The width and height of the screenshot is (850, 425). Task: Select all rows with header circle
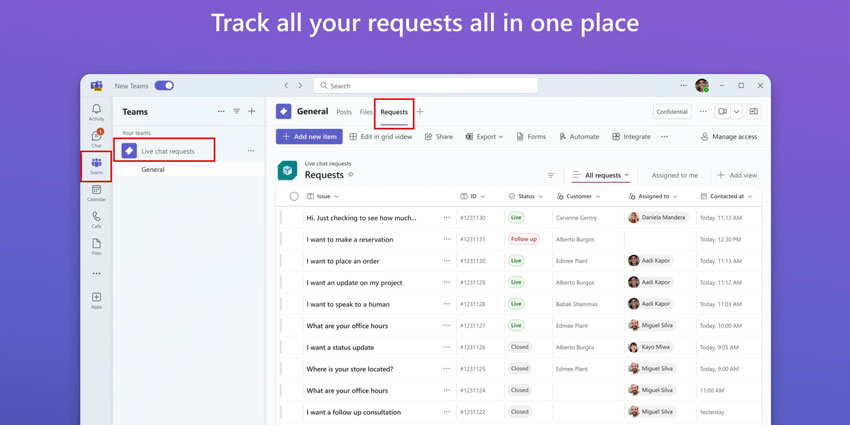coord(294,196)
